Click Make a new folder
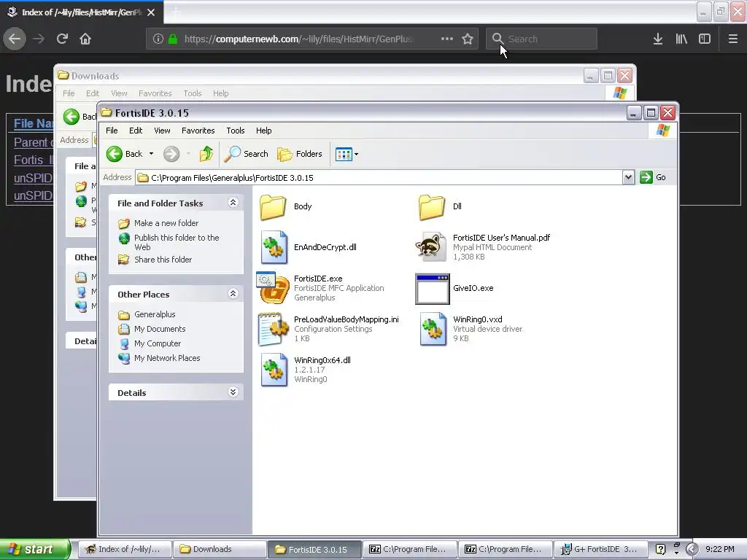Viewport: 747px width, 560px height. coord(166,223)
